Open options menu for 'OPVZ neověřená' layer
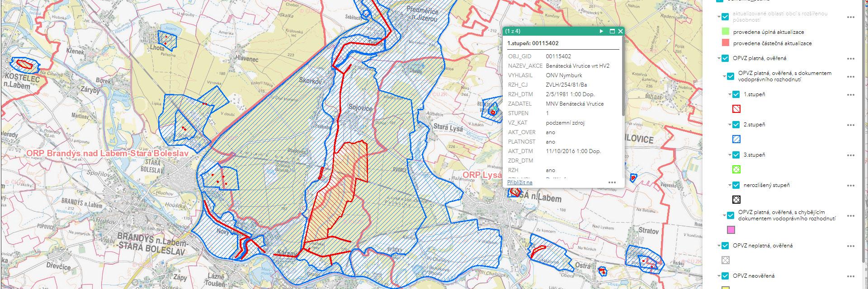Image resolution: width=868 pixels, height=289 pixels. (851, 276)
